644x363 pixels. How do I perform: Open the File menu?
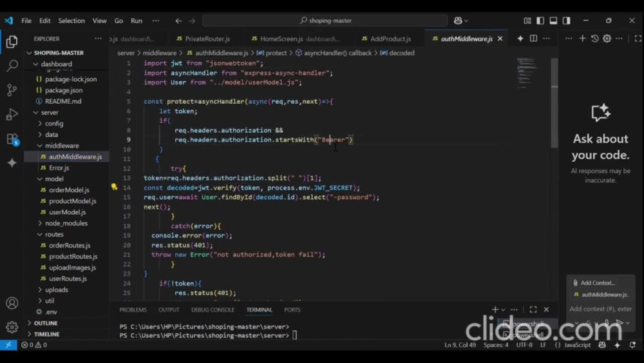click(26, 21)
